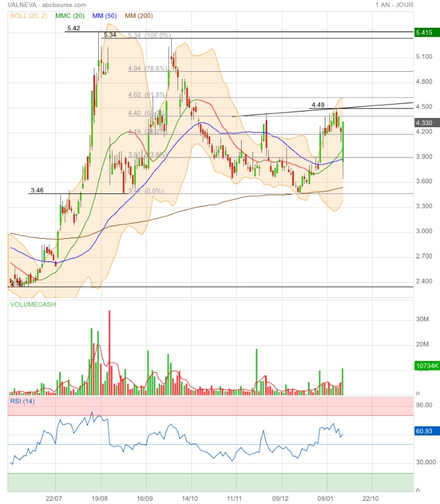
Task: Click the 4.49 trendline price label
Action: [318, 105]
